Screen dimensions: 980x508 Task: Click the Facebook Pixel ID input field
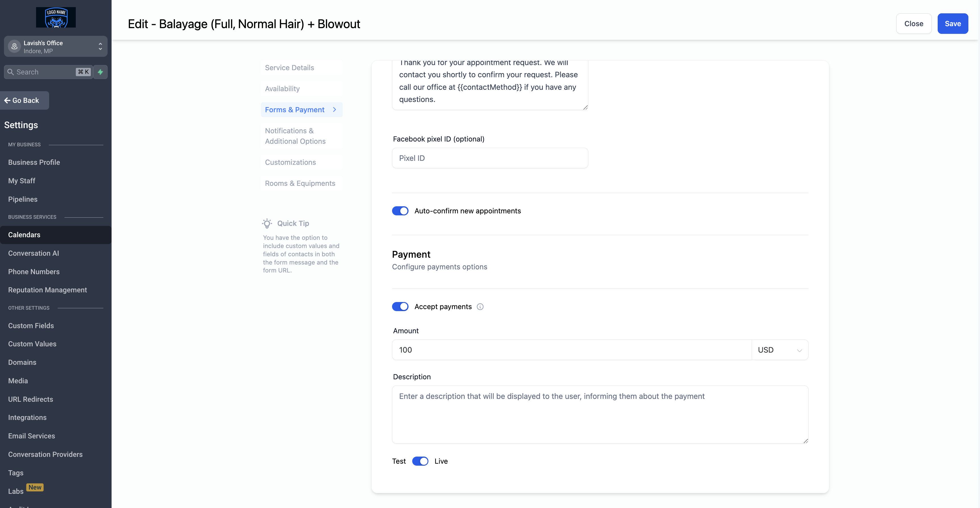click(x=490, y=158)
